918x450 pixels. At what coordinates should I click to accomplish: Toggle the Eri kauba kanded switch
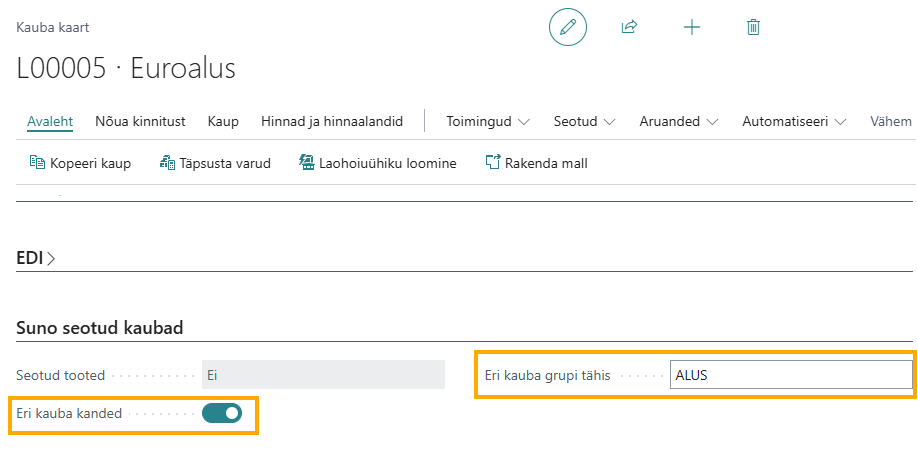pyautogui.click(x=222, y=413)
